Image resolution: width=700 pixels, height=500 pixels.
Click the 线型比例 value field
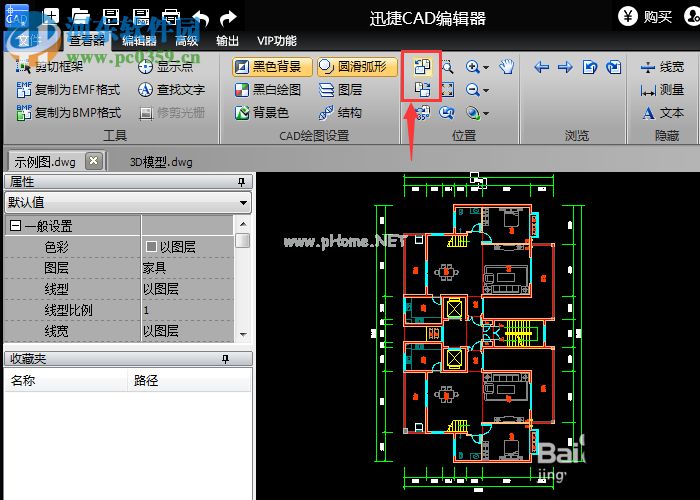tap(188, 310)
